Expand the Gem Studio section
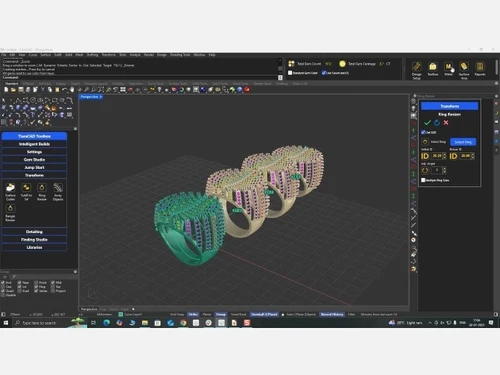Image resolution: width=500 pixels, height=375 pixels. point(34,160)
